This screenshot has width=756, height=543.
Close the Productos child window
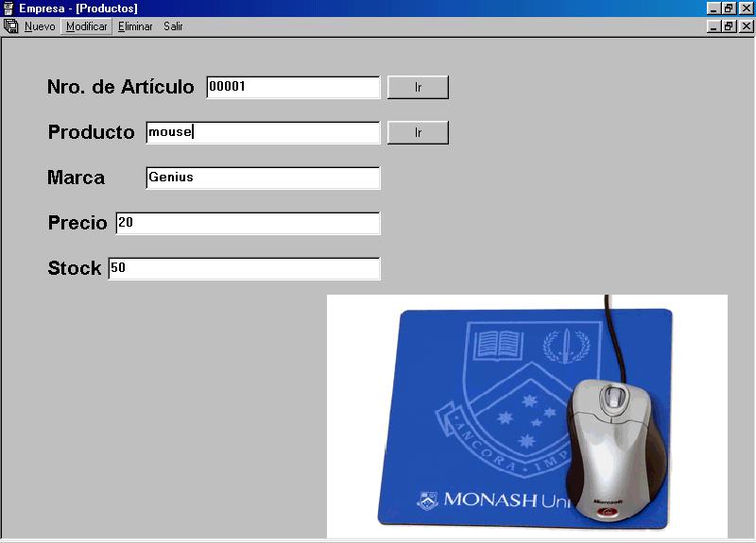[x=747, y=26]
